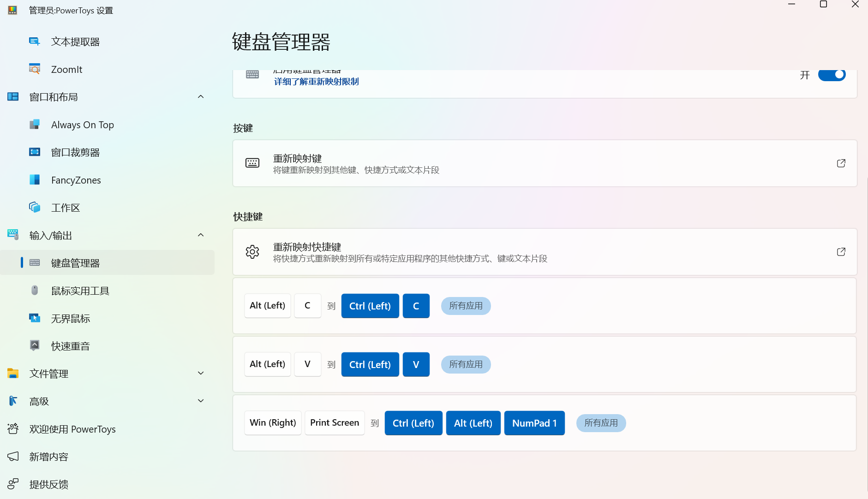The height and width of the screenshot is (499, 868).
Task: Click the Always On Top icon
Action: click(x=35, y=125)
